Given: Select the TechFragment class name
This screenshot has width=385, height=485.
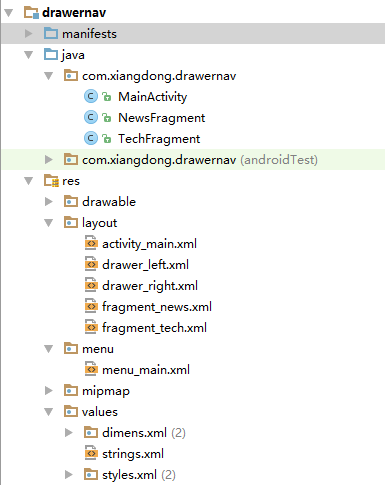Looking at the screenshot, I should [159, 139].
